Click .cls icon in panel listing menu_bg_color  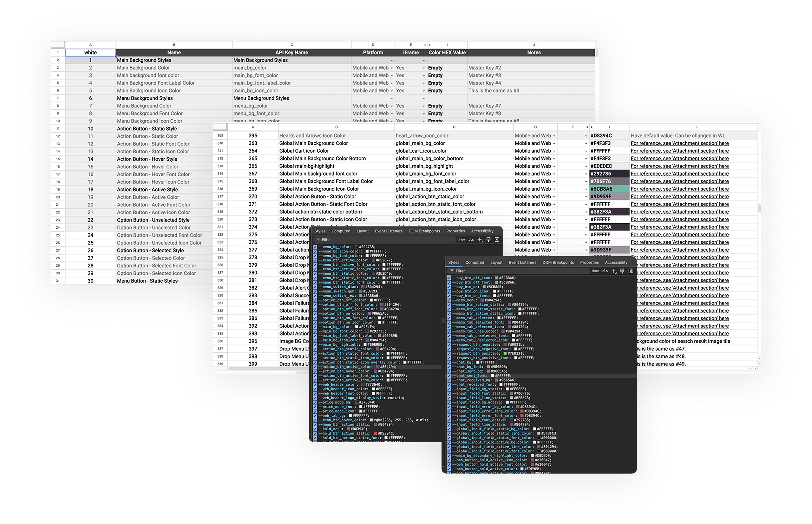(x=470, y=239)
